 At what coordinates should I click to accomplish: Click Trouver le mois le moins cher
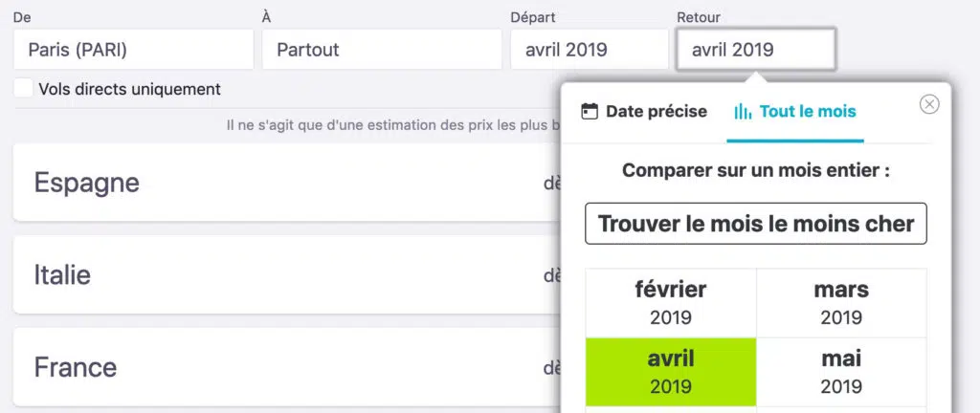tap(756, 224)
